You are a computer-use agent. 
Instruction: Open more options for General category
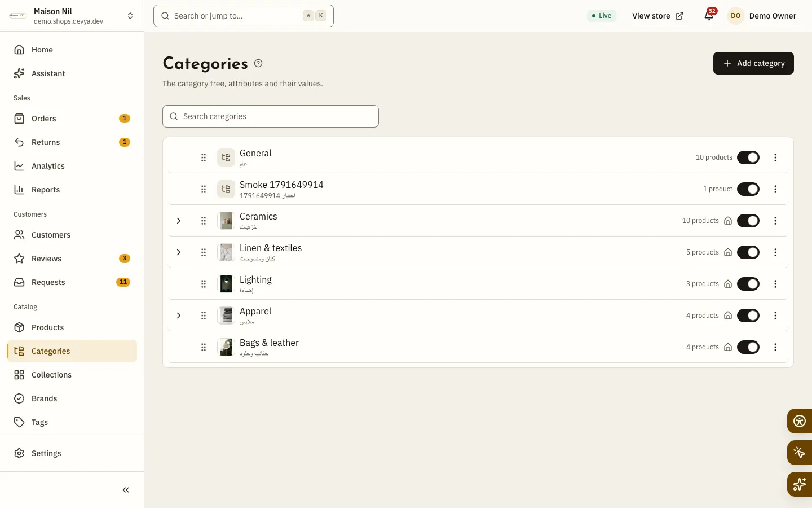point(775,157)
